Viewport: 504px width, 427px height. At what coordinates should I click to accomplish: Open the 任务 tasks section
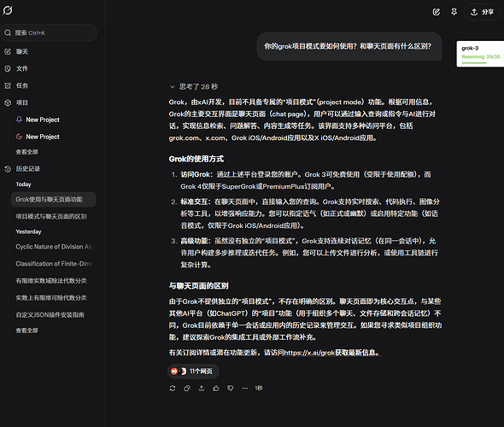22,85
